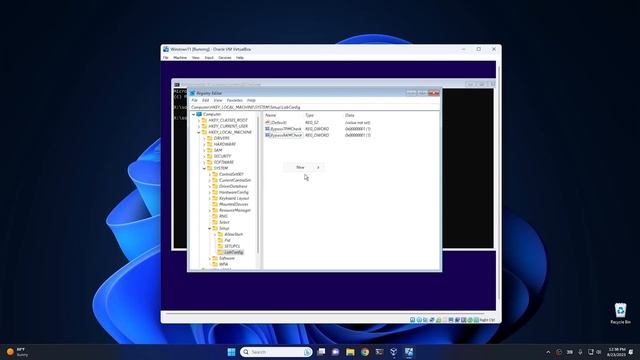This screenshot has height=360, width=640.
Task: Open the New submenu in context menu
Action: (304, 167)
